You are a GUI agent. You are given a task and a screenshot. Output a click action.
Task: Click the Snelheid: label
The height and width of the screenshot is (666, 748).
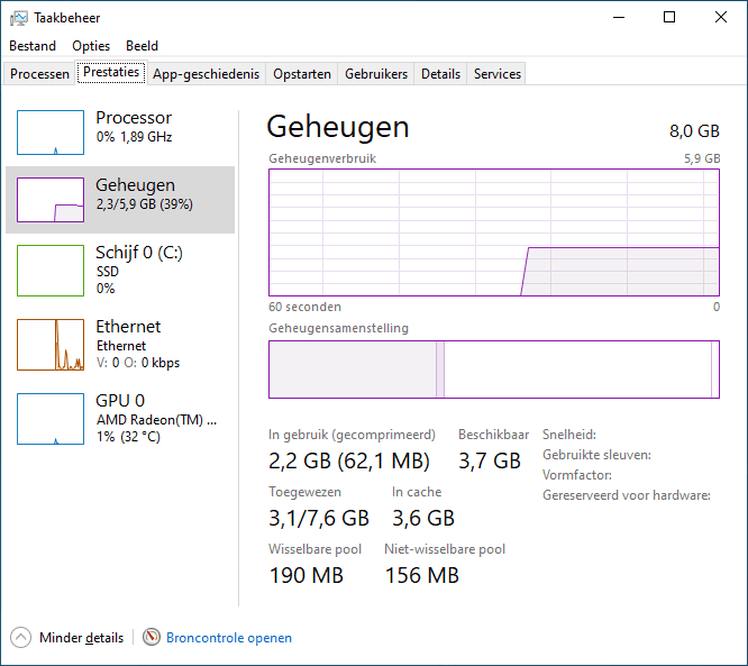point(569,435)
